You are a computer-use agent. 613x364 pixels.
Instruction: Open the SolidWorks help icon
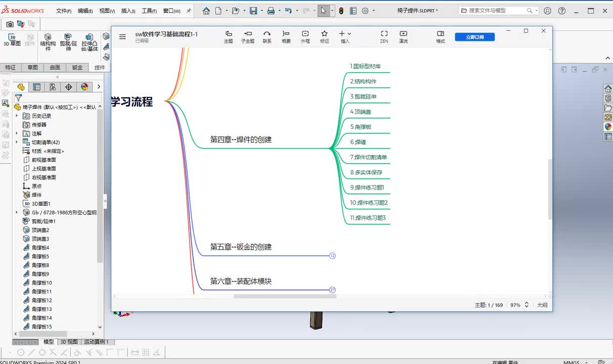click(x=562, y=11)
